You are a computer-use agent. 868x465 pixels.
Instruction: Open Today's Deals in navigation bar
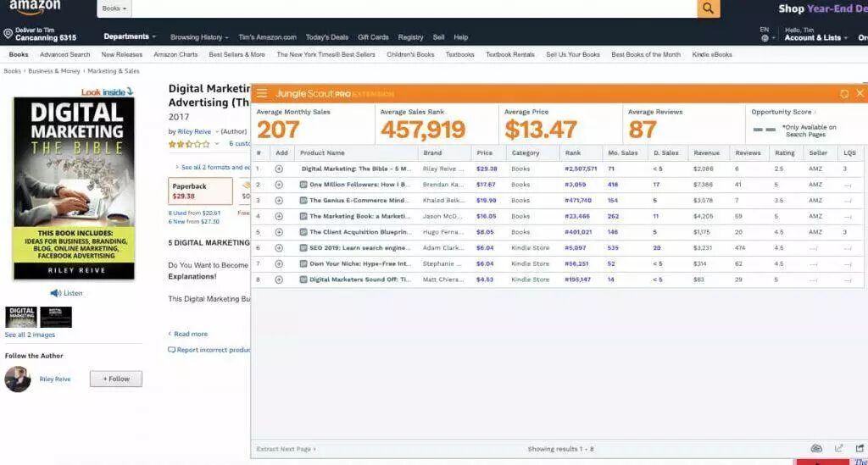coord(327,37)
